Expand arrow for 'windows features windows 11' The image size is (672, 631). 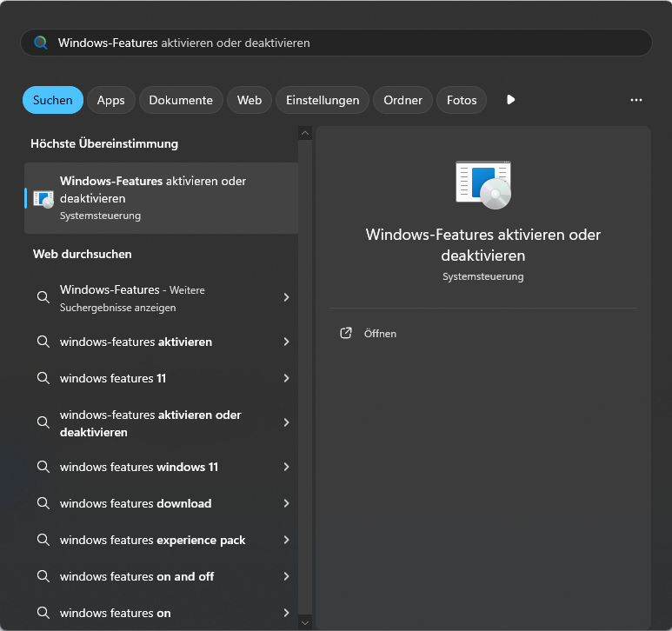286,467
